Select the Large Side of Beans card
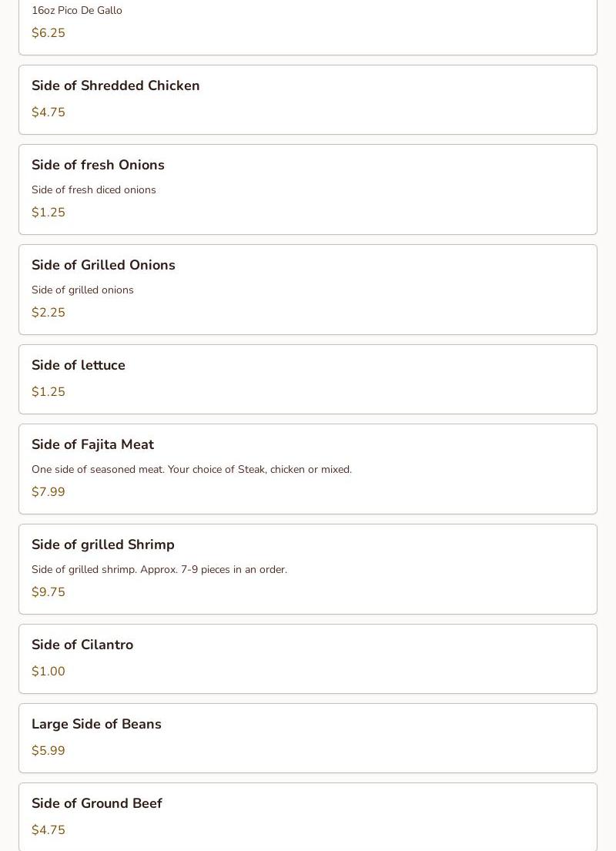 (96, 725)
